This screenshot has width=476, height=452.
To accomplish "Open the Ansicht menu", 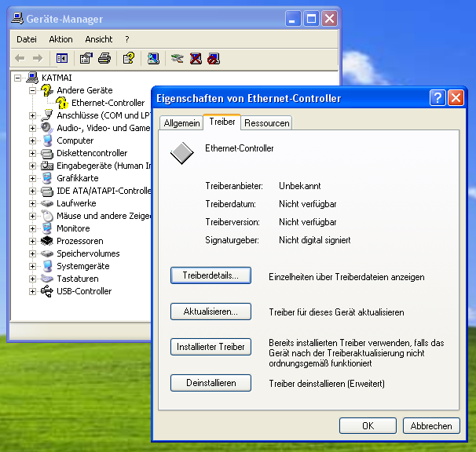I will click(x=99, y=39).
